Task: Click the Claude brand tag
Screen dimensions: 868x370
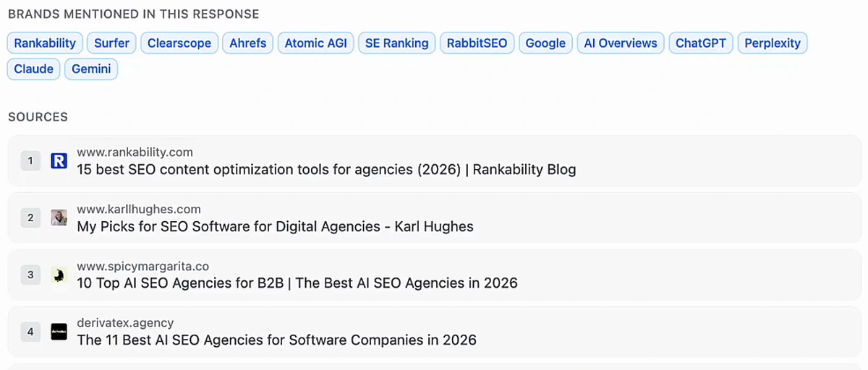Action: tap(34, 69)
